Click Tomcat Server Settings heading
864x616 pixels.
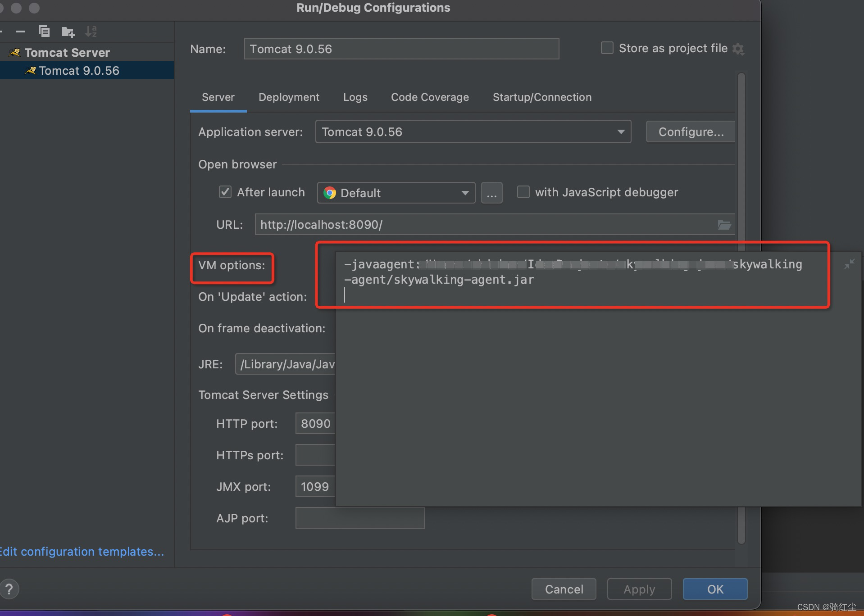263,395
